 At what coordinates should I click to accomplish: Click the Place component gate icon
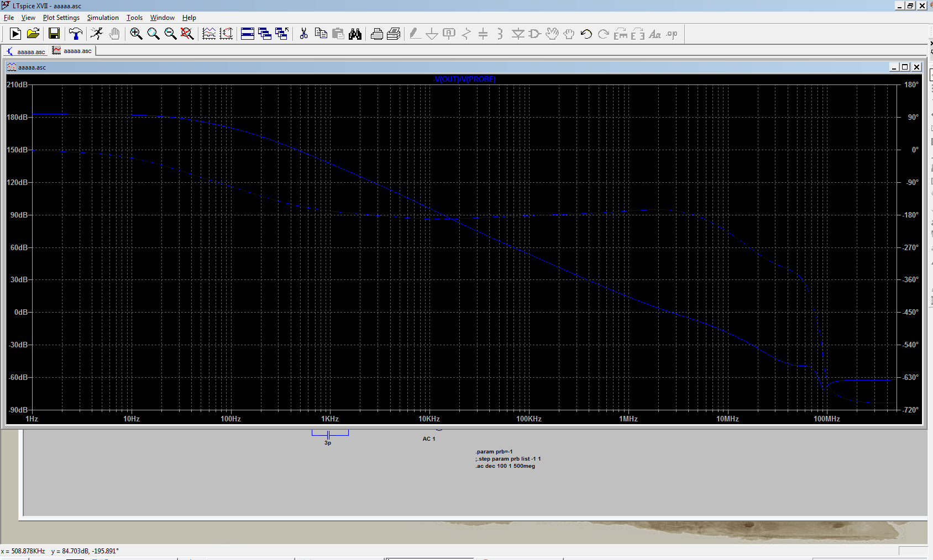[x=534, y=34]
